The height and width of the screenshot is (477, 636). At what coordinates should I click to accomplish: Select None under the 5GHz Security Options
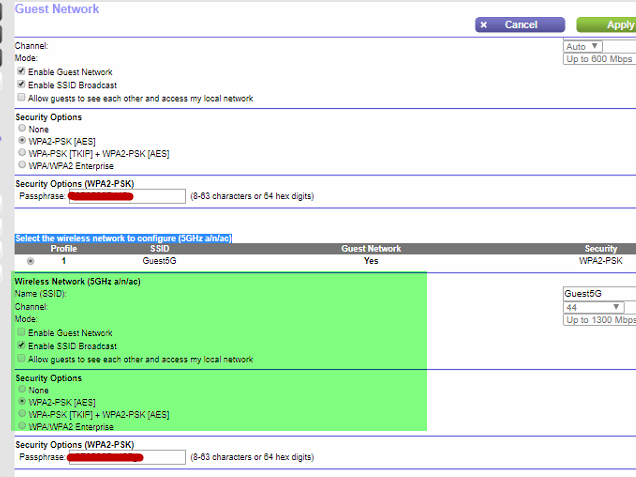pyautogui.click(x=22, y=390)
